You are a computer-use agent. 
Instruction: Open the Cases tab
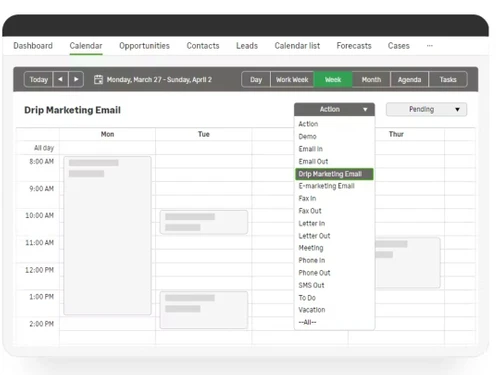click(x=399, y=46)
